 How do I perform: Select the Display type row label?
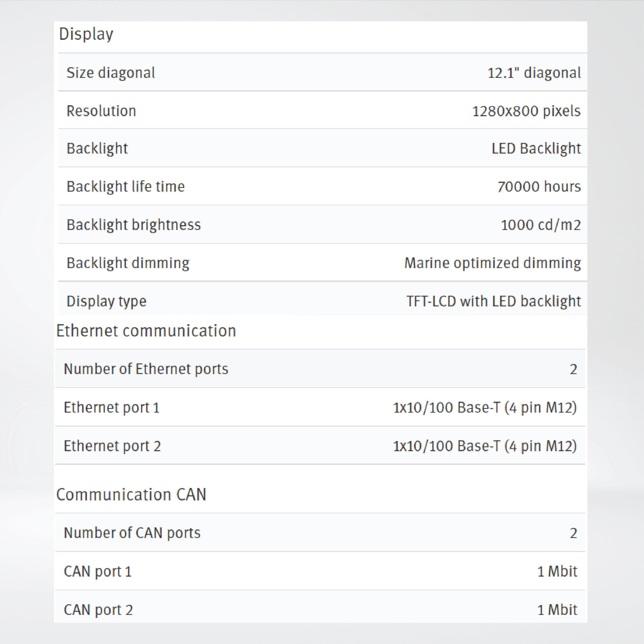tap(106, 301)
